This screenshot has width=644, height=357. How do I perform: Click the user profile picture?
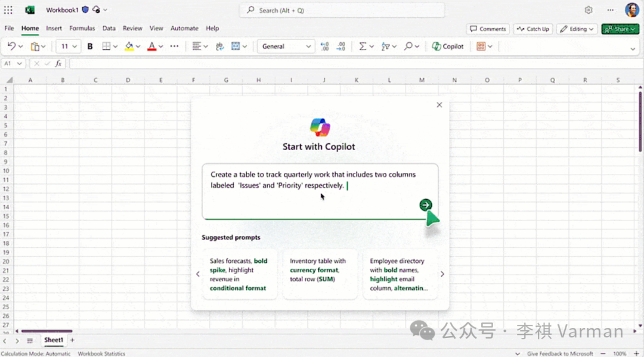tap(631, 10)
